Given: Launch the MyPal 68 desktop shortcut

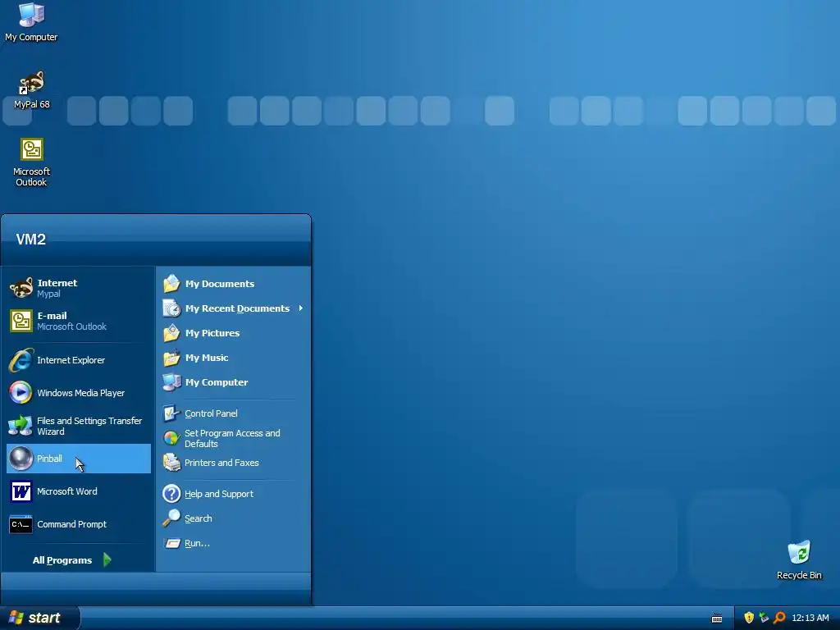Looking at the screenshot, I should (x=32, y=90).
